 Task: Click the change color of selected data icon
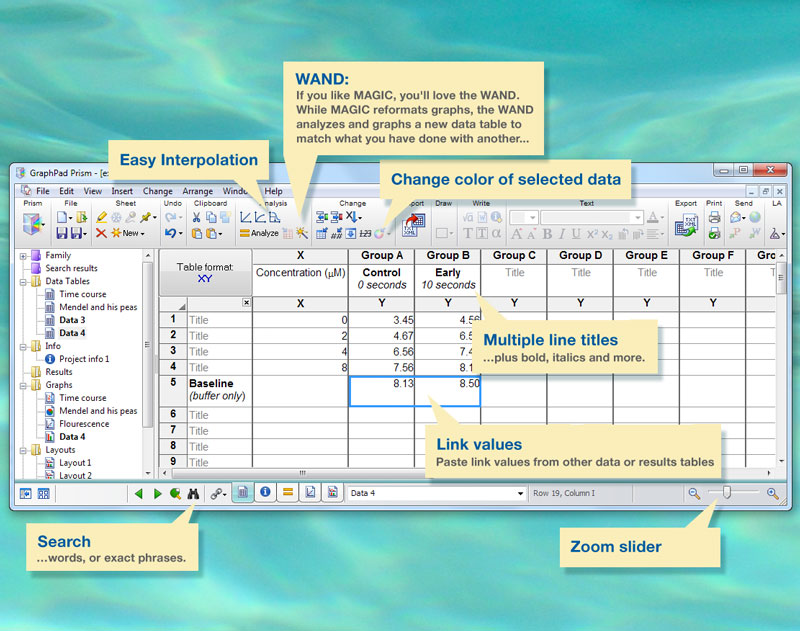click(379, 234)
